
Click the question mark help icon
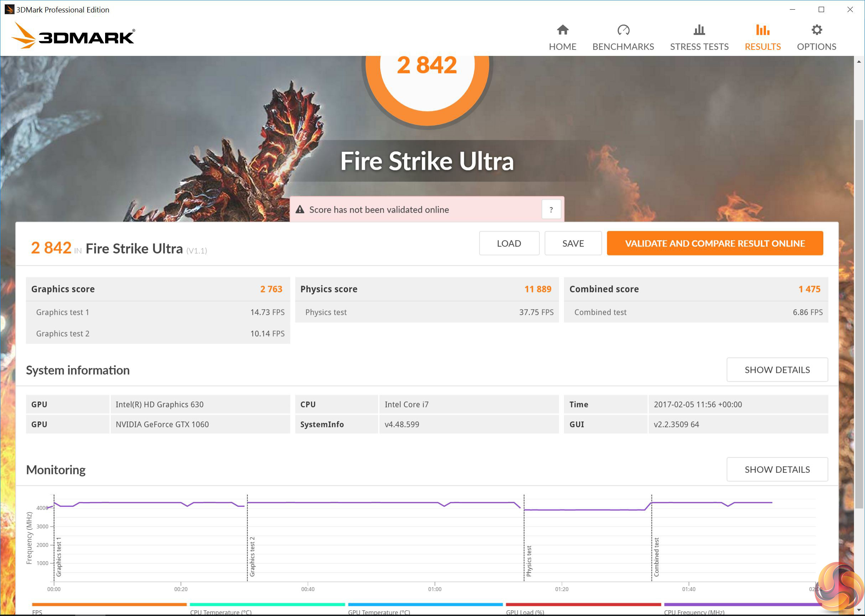click(x=551, y=210)
